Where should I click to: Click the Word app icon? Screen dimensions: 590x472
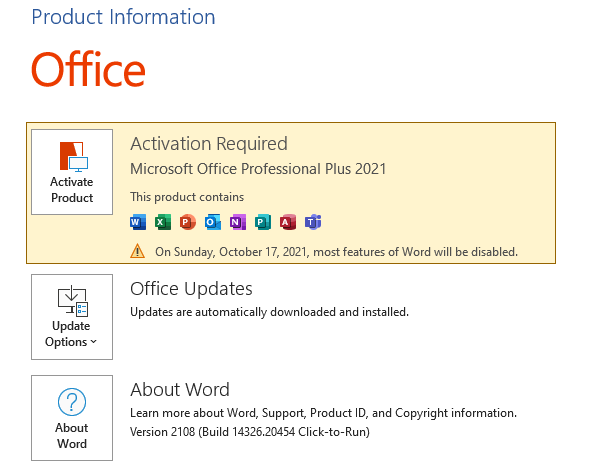pos(138,222)
